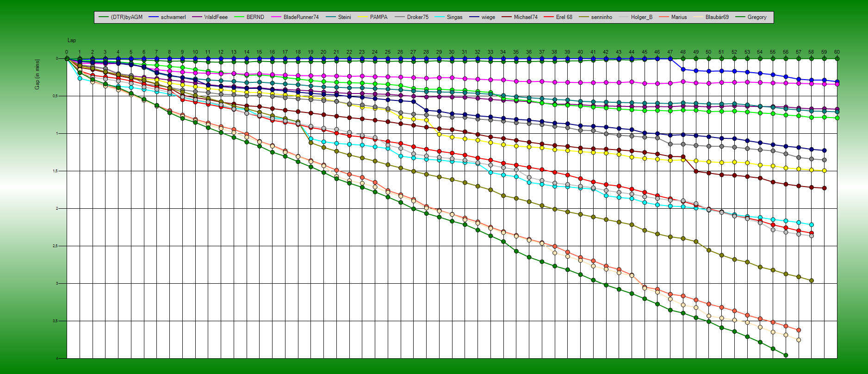Click the Lap axis title
This screenshot has height=374, width=868.
(72, 41)
